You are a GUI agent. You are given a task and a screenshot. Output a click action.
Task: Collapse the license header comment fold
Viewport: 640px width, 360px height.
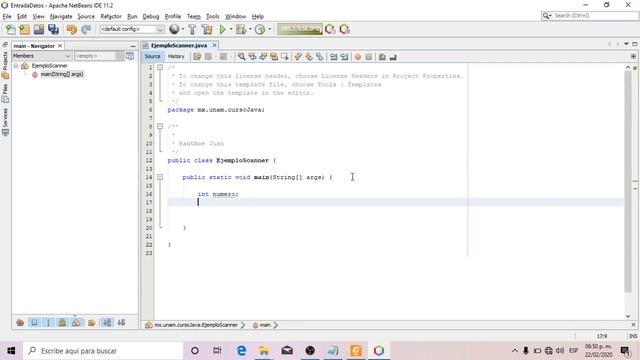click(x=160, y=67)
